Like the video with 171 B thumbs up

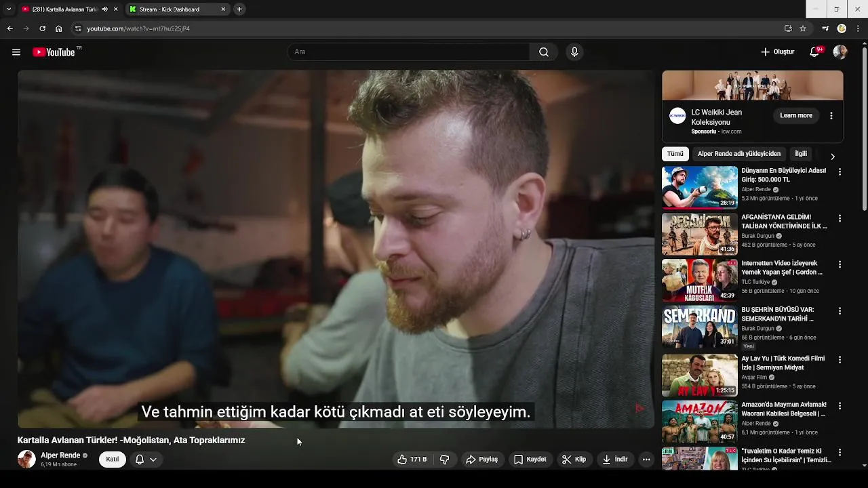pos(412,460)
